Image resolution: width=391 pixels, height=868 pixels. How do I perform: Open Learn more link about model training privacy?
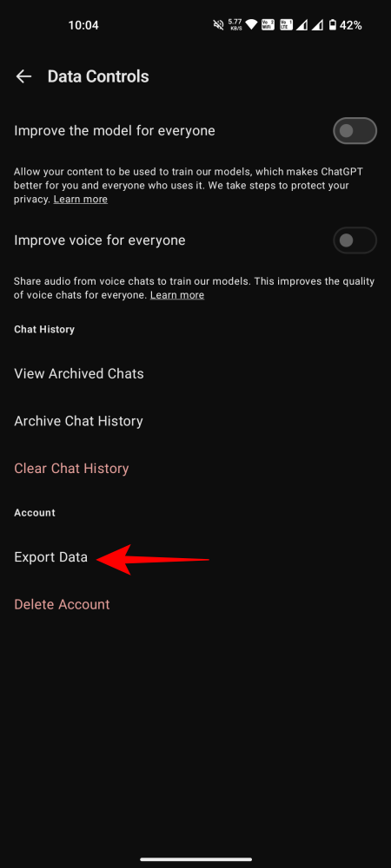coord(80,200)
